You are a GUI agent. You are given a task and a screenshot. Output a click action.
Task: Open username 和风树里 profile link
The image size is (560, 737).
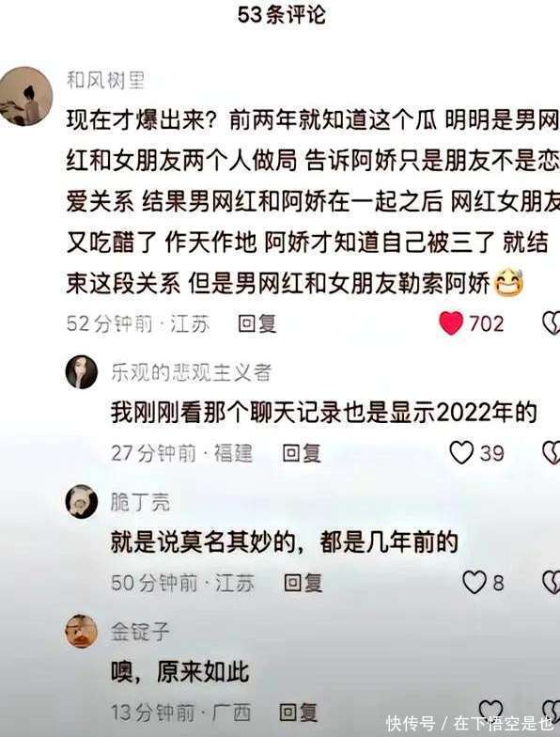[x=105, y=80]
